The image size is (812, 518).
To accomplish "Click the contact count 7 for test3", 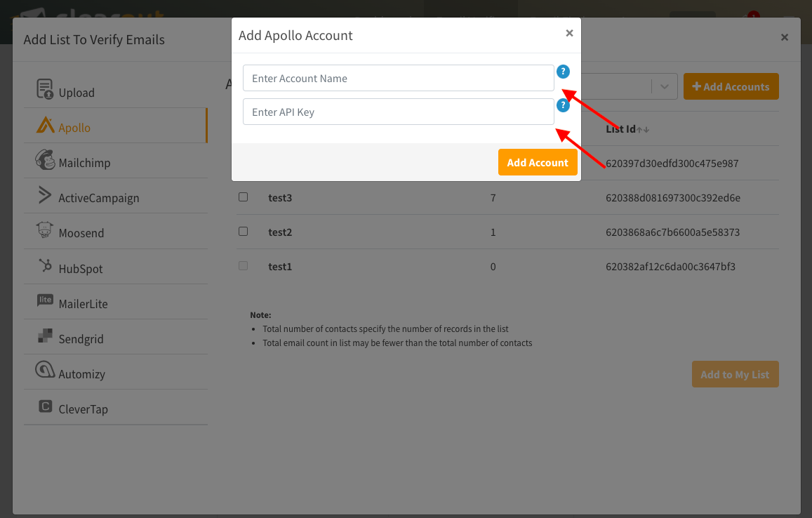I will pos(493,198).
